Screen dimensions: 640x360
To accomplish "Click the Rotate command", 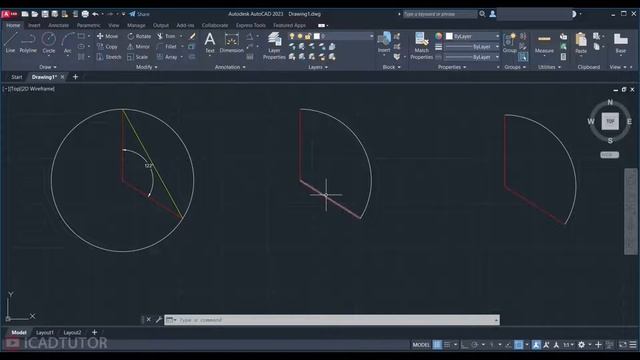I will coord(139,36).
